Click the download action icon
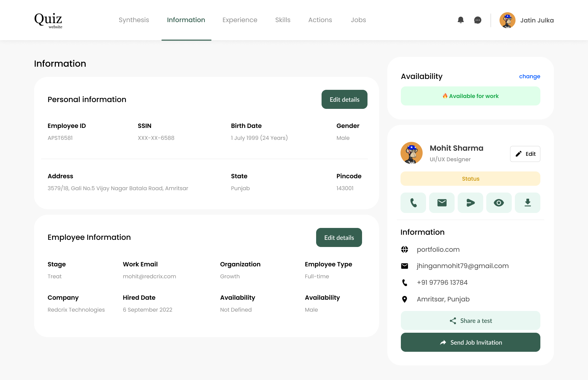 pyautogui.click(x=527, y=203)
